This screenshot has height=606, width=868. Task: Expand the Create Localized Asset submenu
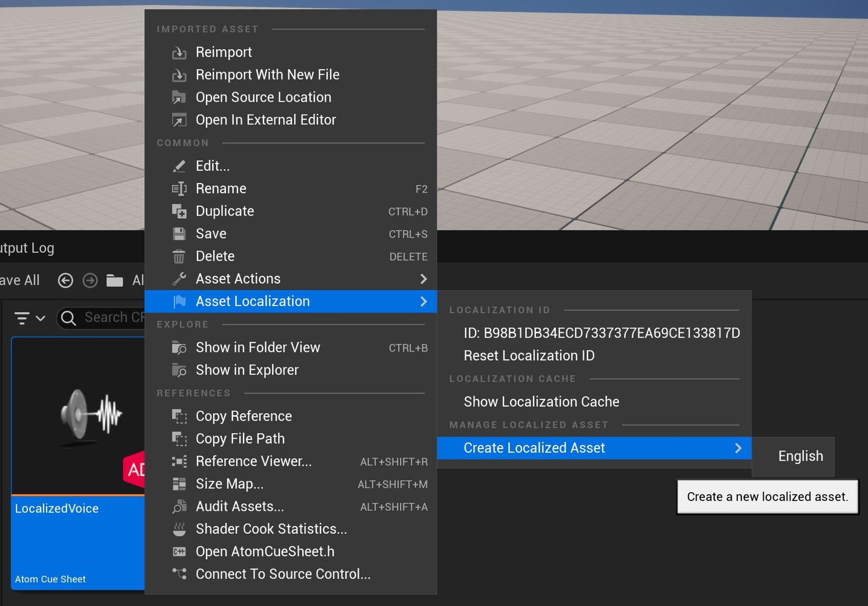pyautogui.click(x=738, y=448)
